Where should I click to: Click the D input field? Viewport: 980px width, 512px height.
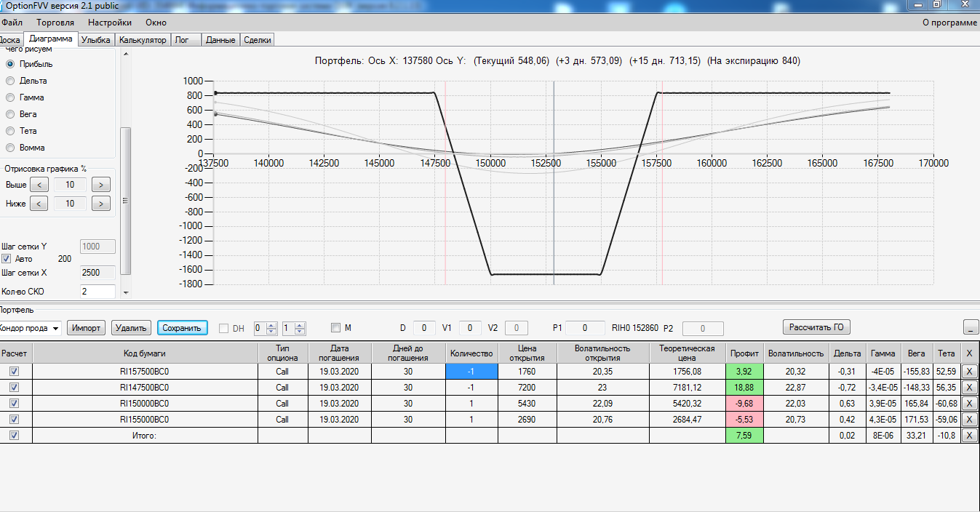coord(424,328)
